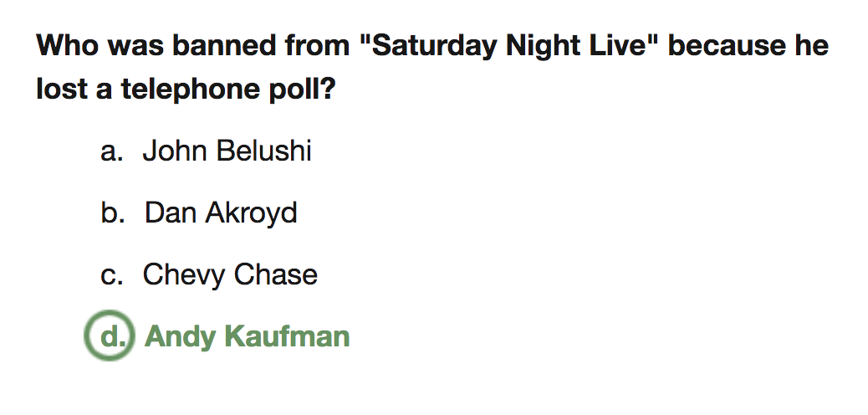Click the first name "John" in option a

tap(175, 151)
